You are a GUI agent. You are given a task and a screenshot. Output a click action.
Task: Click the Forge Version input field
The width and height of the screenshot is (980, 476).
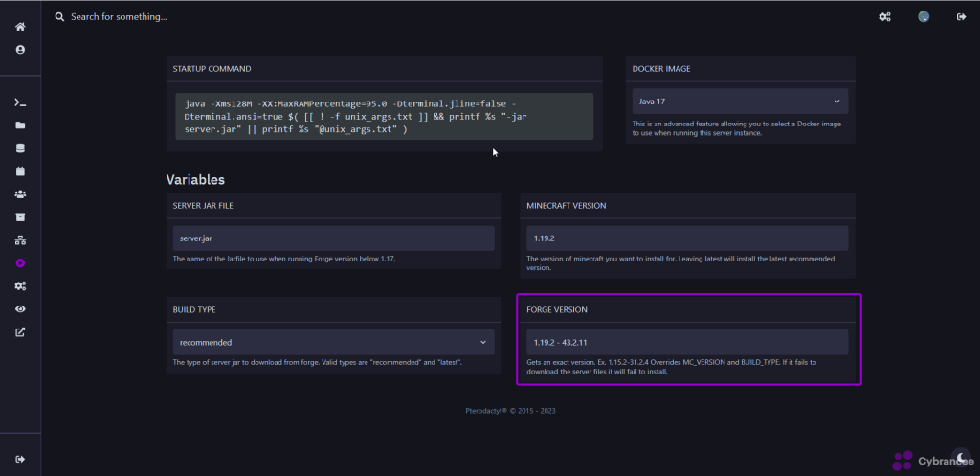coord(687,342)
